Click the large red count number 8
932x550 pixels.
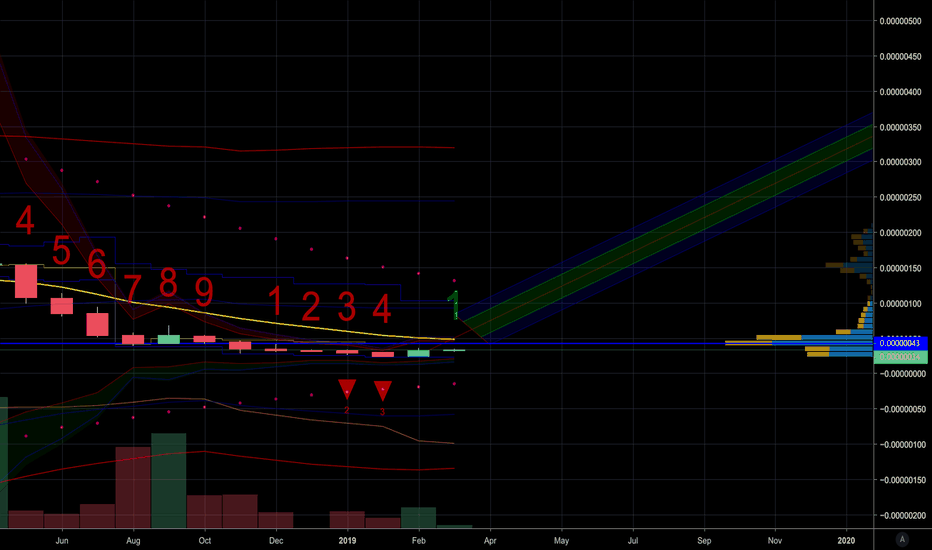(168, 282)
